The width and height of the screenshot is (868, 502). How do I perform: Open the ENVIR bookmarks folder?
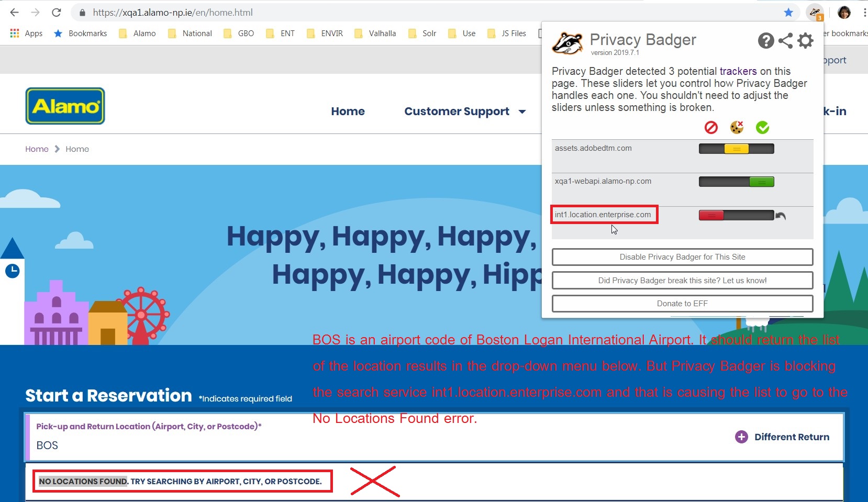[325, 34]
